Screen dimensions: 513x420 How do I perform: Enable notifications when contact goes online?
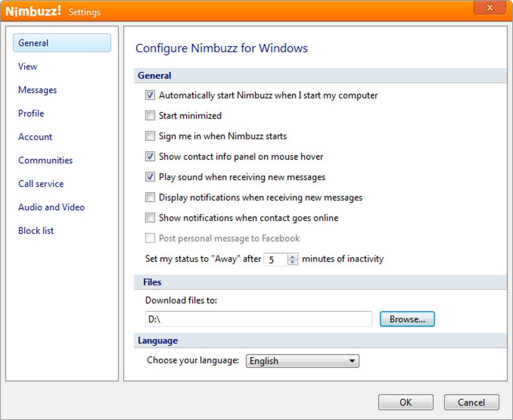(x=150, y=218)
